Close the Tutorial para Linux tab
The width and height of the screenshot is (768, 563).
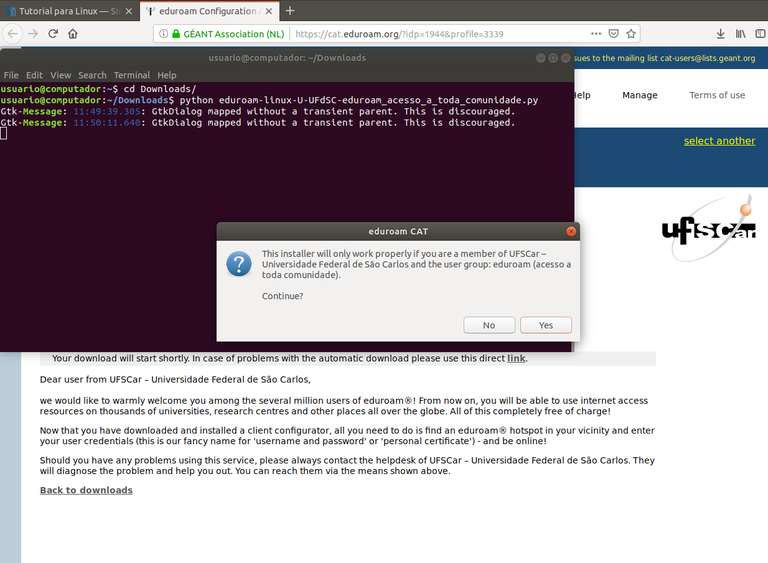pyautogui.click(x=129, y=11)
